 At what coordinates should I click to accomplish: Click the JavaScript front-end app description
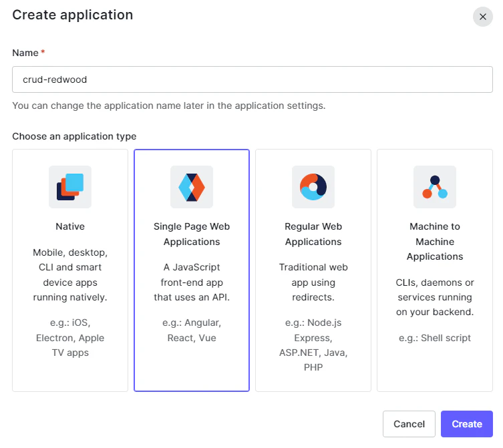[192, 282]
